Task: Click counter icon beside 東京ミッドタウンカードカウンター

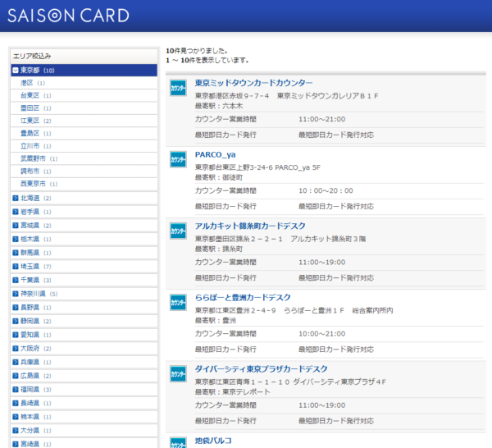Action: point(178,89)
